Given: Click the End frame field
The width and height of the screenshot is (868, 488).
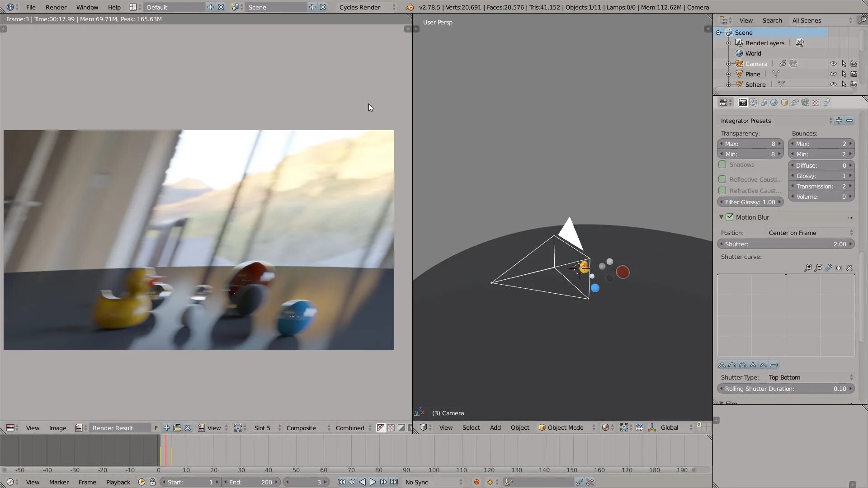Looking at the screenshot, I should coord(250,482).
